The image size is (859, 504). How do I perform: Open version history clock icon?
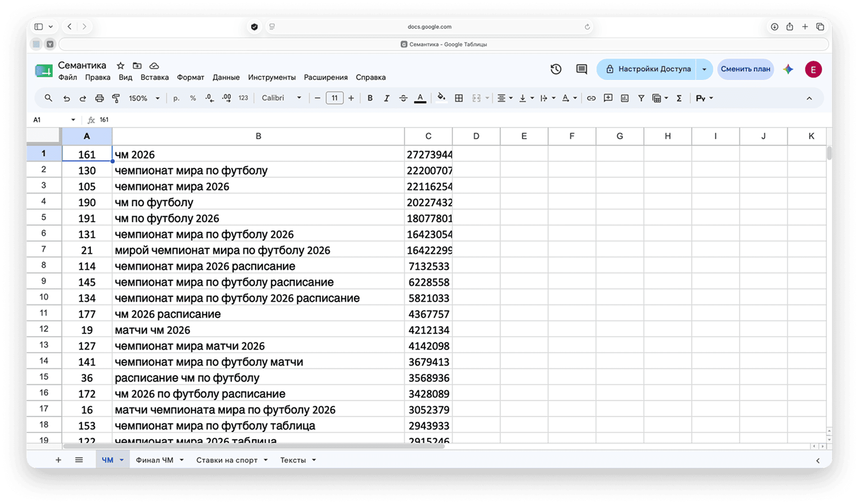[556, 69]
